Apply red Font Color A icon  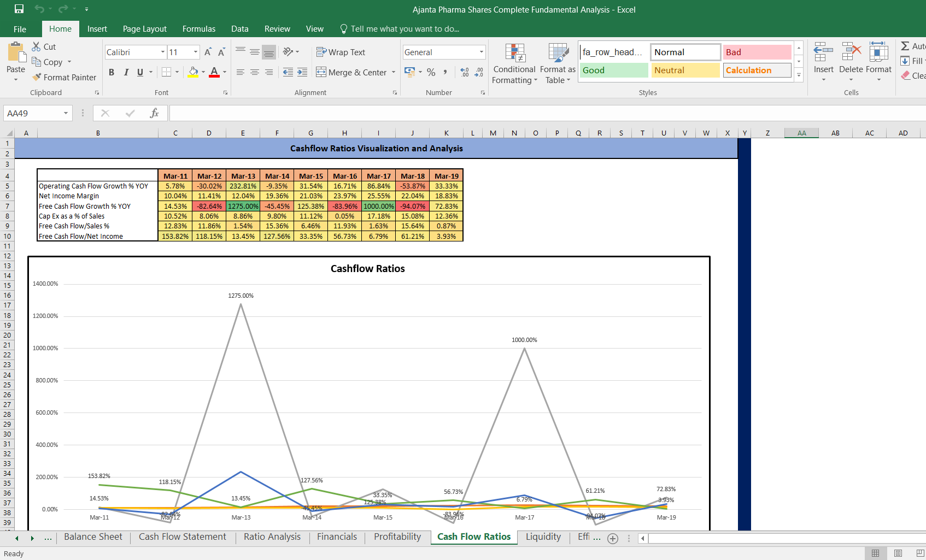point(214,72)
